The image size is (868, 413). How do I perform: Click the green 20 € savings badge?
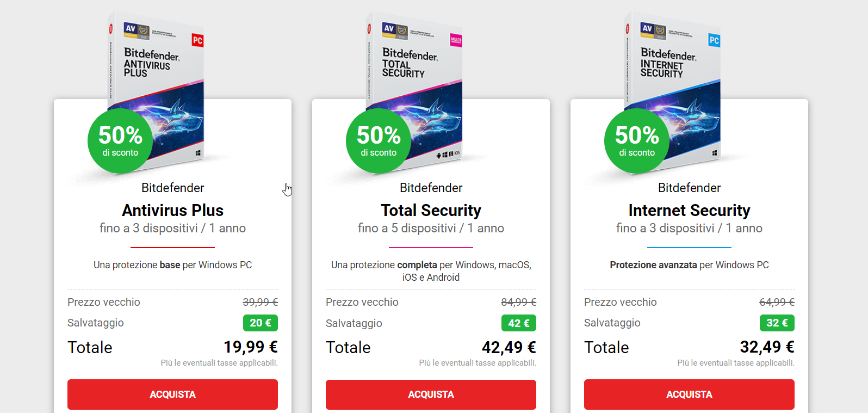click(x=260, y=323)
